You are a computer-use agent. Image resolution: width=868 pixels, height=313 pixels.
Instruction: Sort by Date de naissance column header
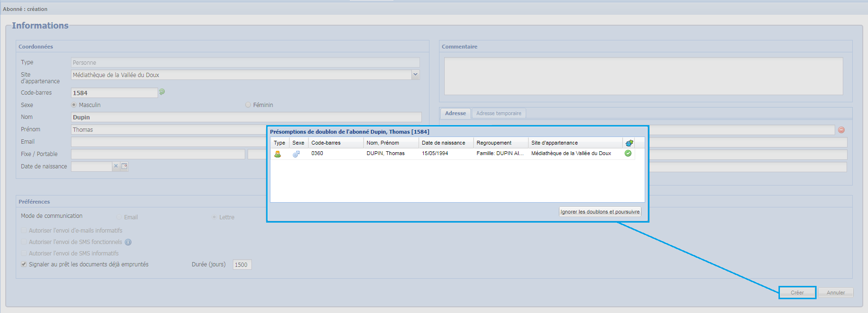click(x=443, y=143)
